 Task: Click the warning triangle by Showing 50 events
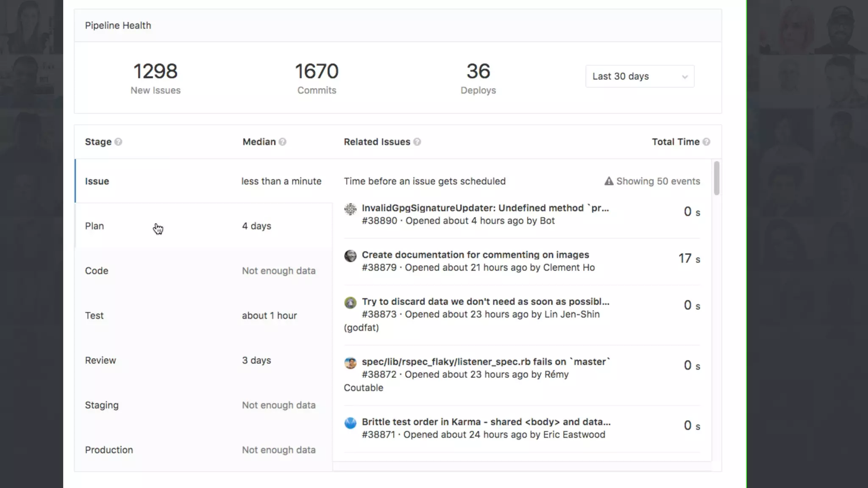pos(609,181)
